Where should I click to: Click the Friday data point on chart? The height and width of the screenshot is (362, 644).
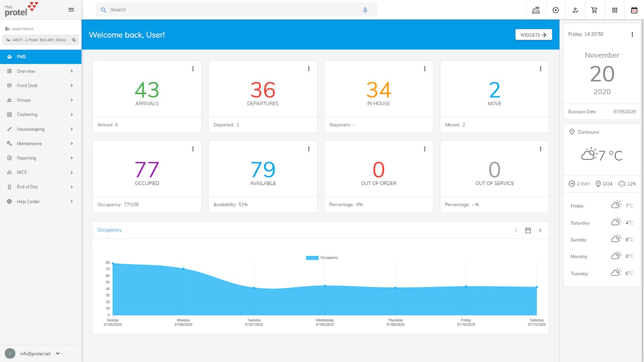click(x=466, y=286)
